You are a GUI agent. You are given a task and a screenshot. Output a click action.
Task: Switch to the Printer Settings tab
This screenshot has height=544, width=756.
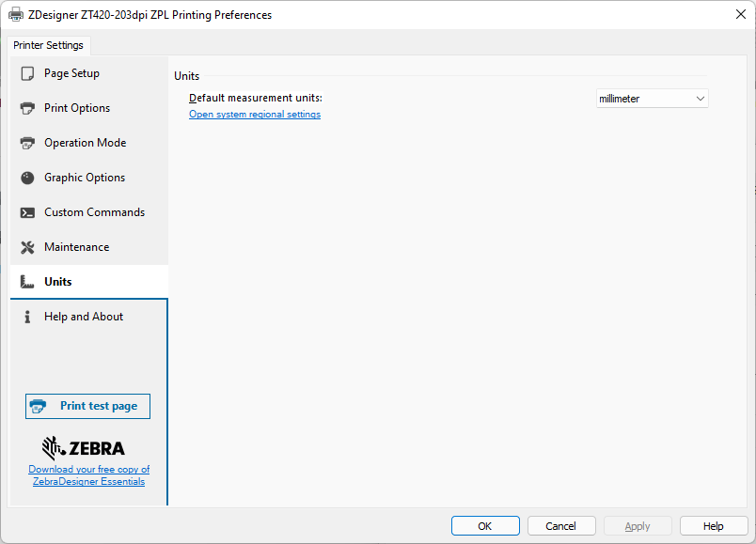(48, 45)
